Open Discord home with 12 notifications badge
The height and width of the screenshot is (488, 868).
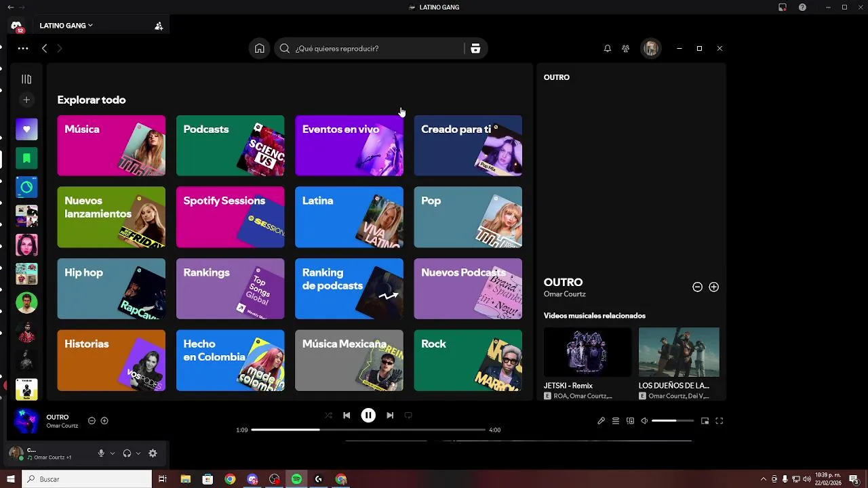pyautogui.click(x=17, y=26)
